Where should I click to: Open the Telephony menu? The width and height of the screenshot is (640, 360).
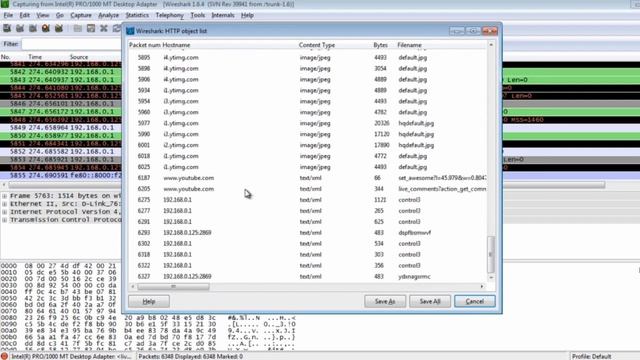pos(169,15)
